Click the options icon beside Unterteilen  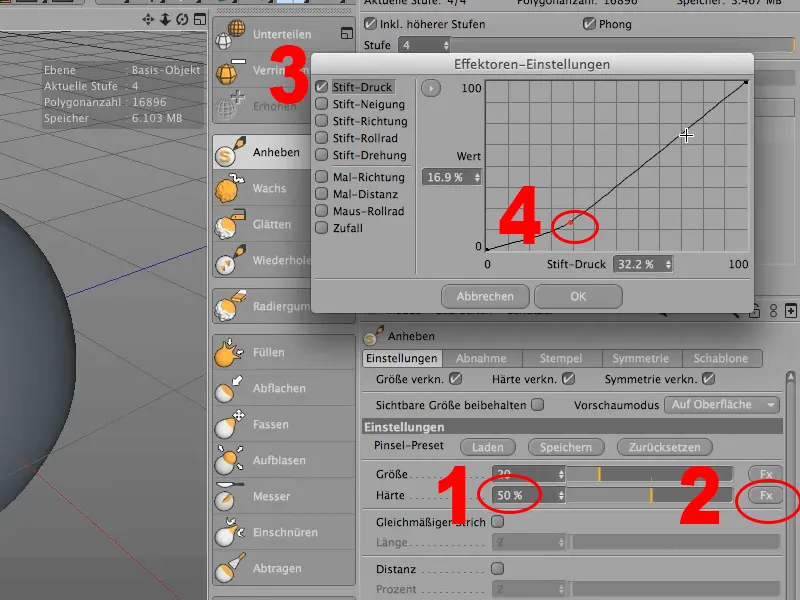(346, 33)
